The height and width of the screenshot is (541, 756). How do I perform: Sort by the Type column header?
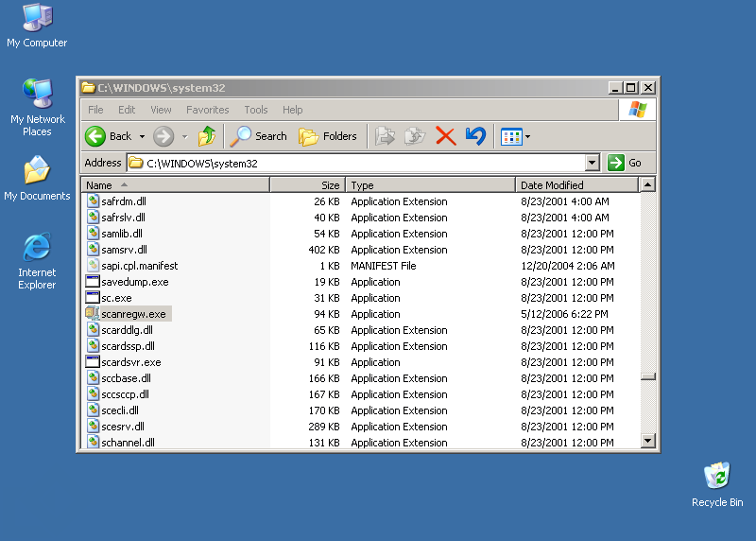(x=431, y=185)
